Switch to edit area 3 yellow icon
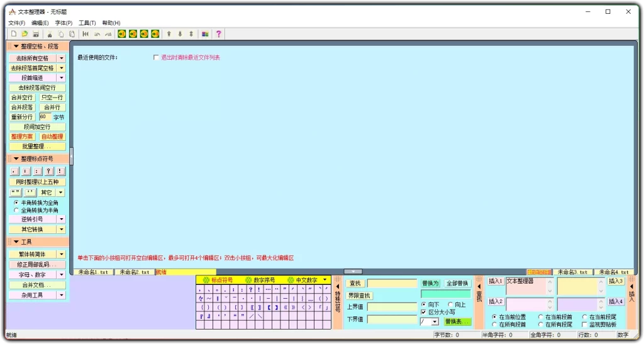 tap(144, 34)
